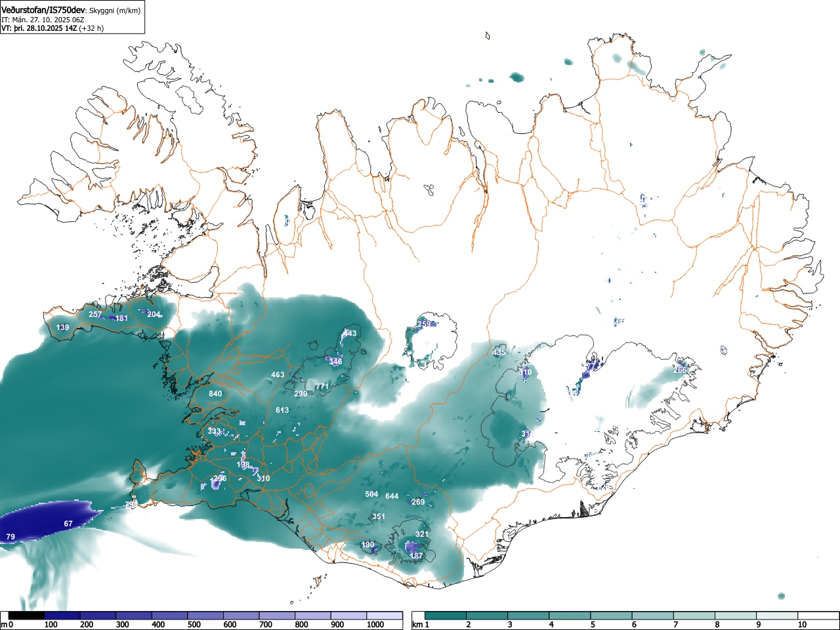
Task: Select the map value "190"
Action: click(x=367, y=545)
